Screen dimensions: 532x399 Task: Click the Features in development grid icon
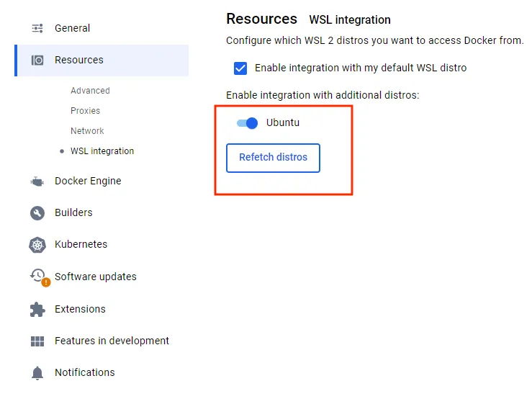(37, 341)
